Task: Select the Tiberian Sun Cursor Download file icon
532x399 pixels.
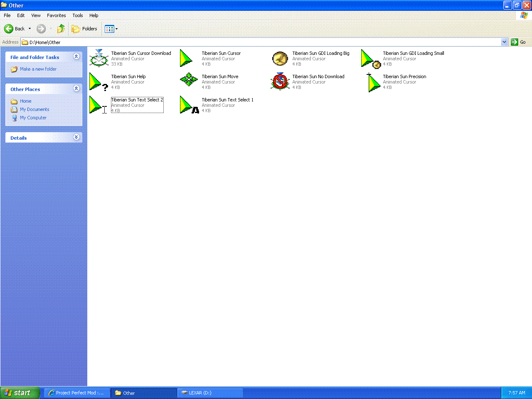Action: pos(99,58)
